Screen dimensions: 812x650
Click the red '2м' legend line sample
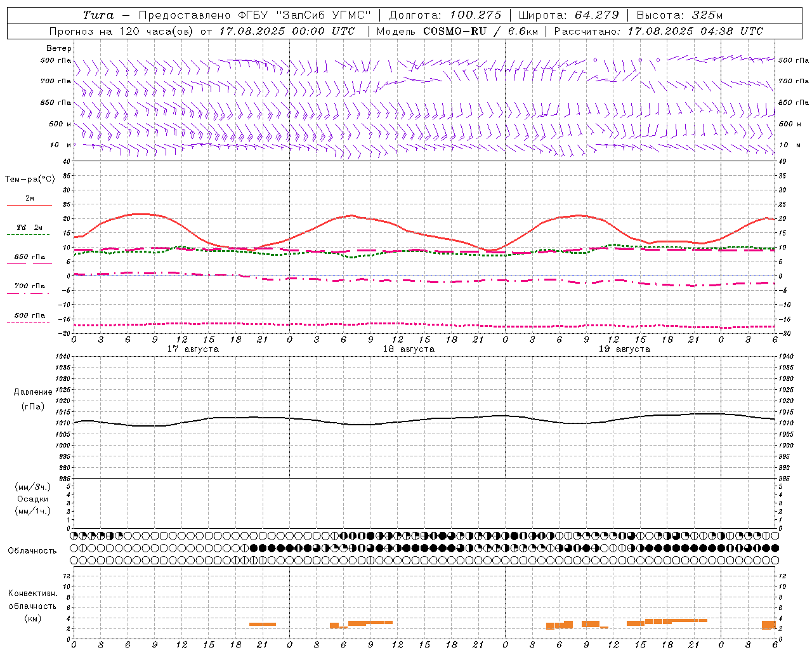[29, 205]
